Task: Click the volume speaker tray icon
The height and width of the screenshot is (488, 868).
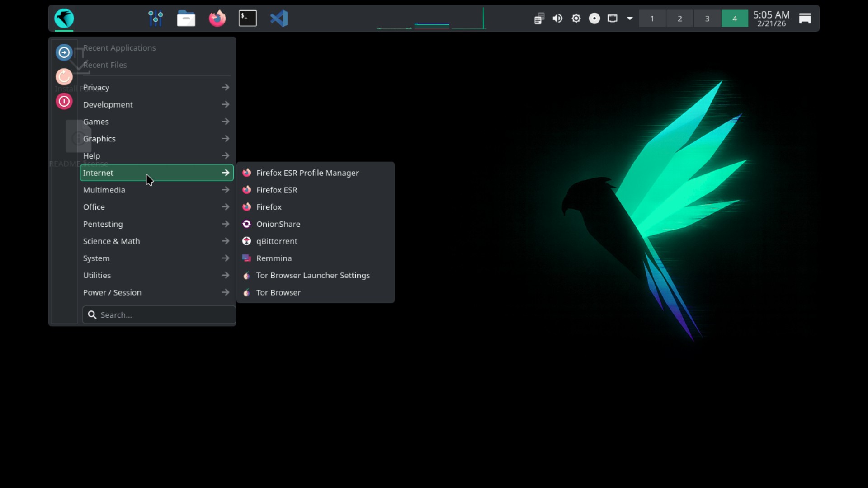Action: [557, 19]
